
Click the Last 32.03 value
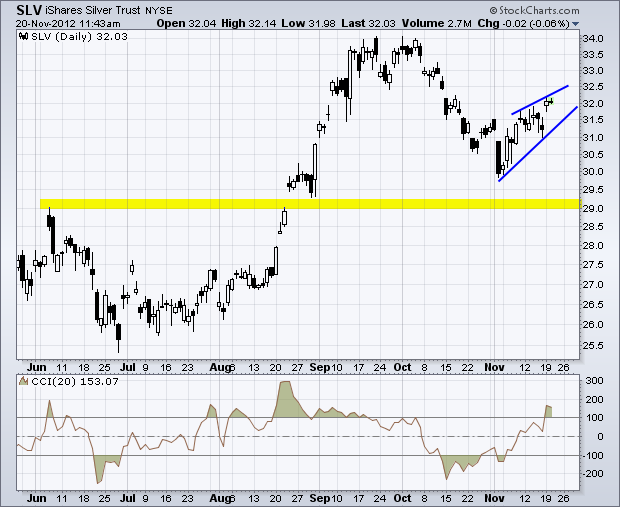point(369,23)
